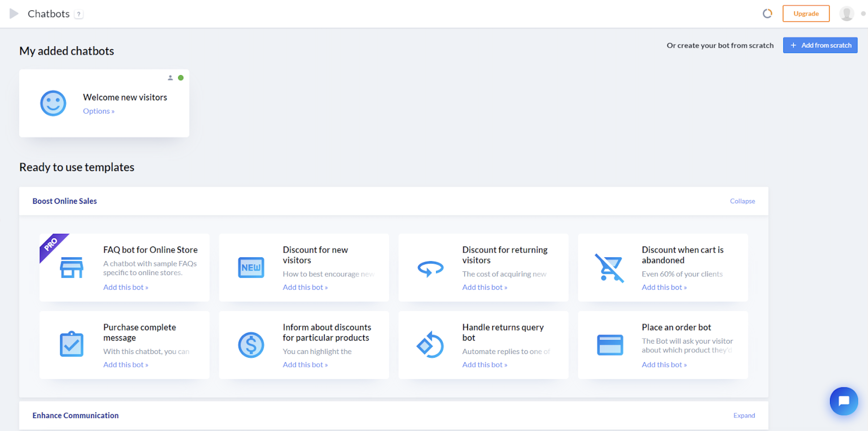Click the dollar coin icon

(x=251, y=345)
